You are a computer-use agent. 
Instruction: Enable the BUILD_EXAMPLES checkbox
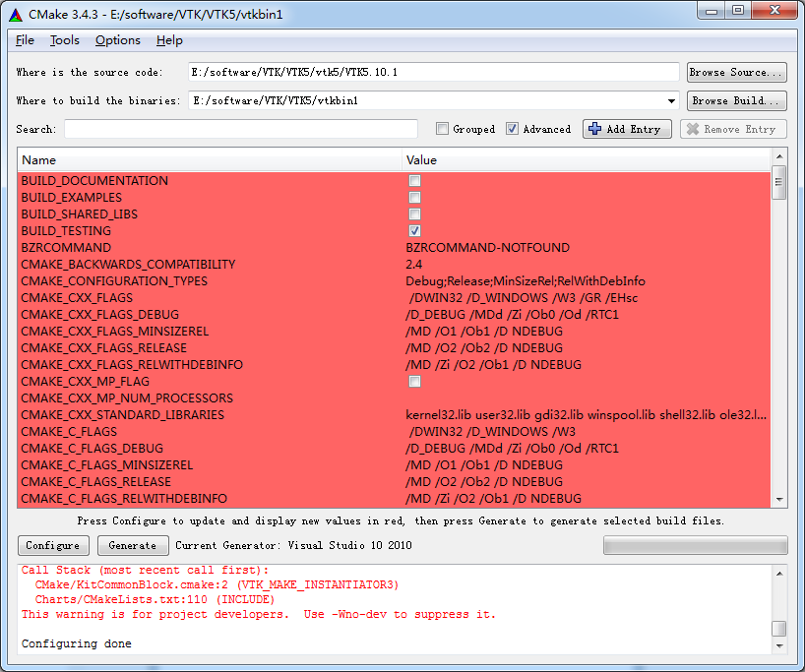(x=415, y=198)
